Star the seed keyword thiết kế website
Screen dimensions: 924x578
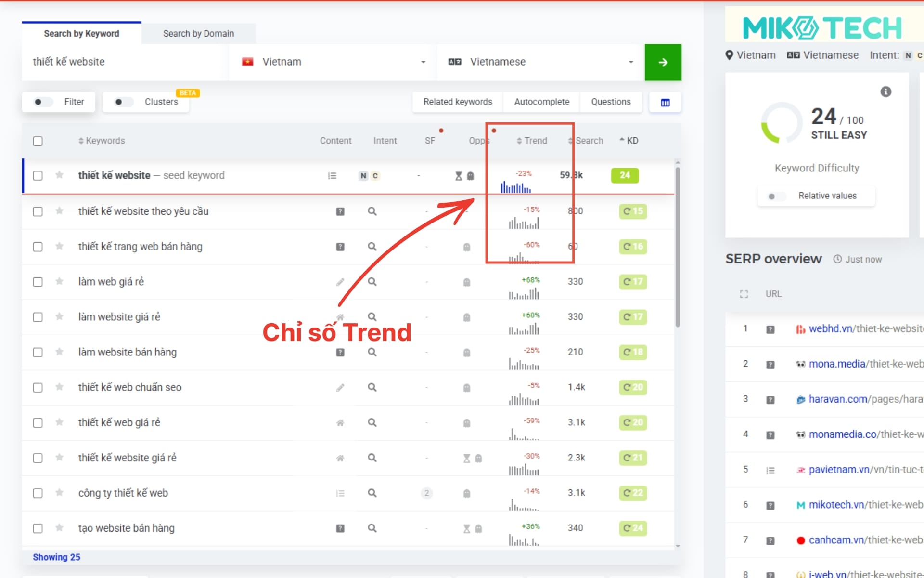(59, 175)
